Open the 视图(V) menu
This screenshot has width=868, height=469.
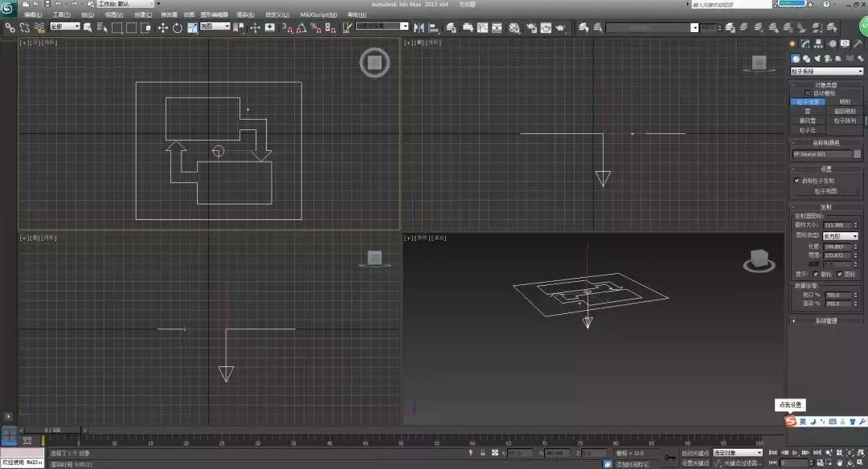coord(114,15)
